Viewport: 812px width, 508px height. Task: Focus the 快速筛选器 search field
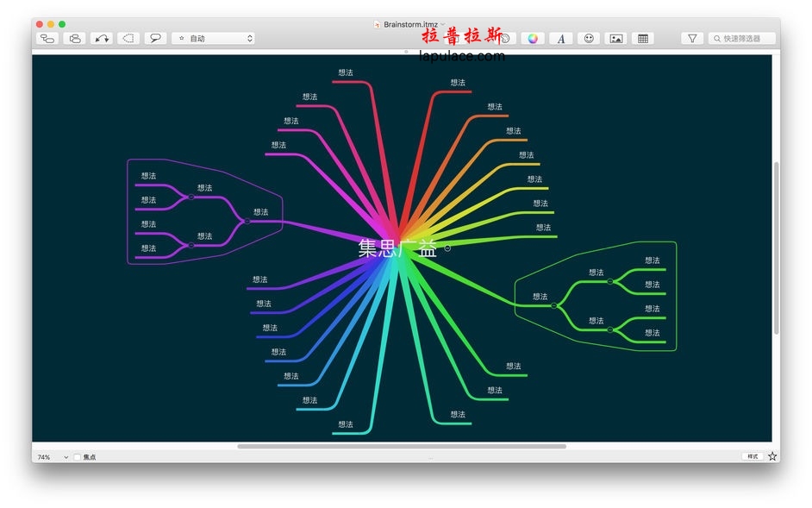741,38
